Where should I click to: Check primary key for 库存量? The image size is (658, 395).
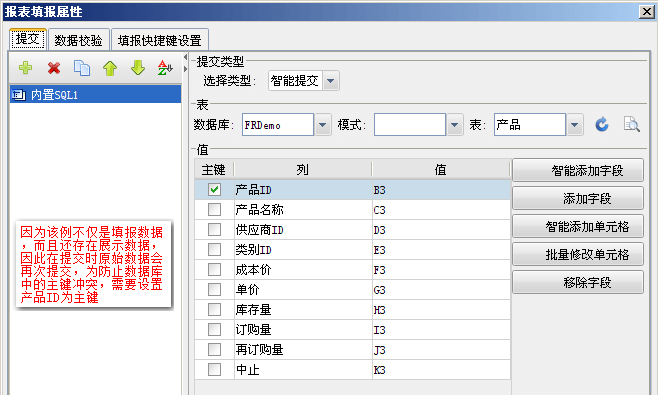[x=214, y=309]
